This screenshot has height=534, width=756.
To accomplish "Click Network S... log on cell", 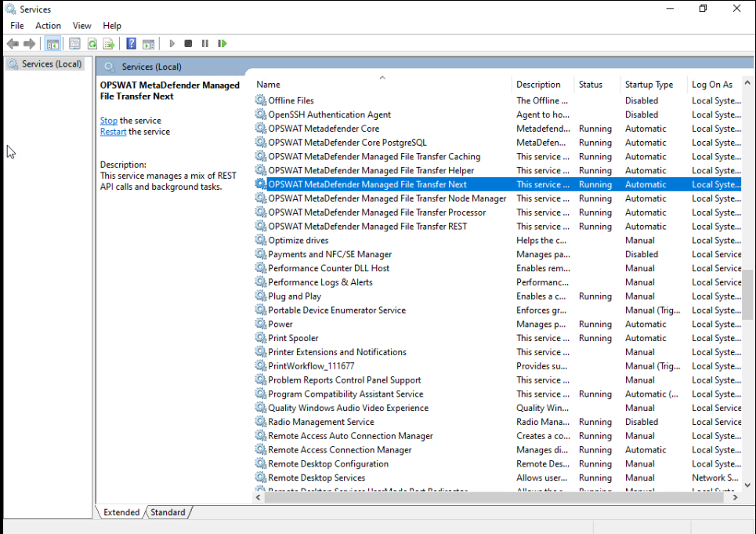I will 715,478.
